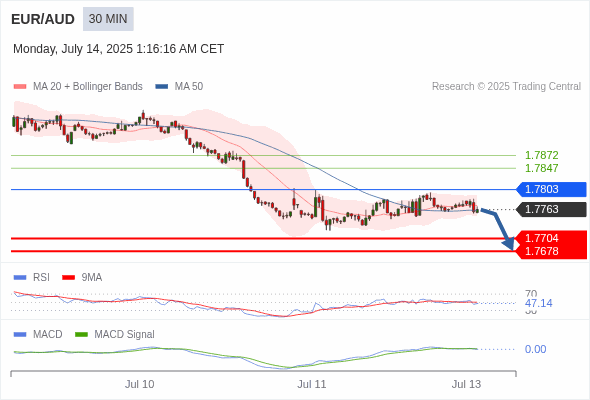Click the MA 50 legend swatch

click(x=162, y=87)
